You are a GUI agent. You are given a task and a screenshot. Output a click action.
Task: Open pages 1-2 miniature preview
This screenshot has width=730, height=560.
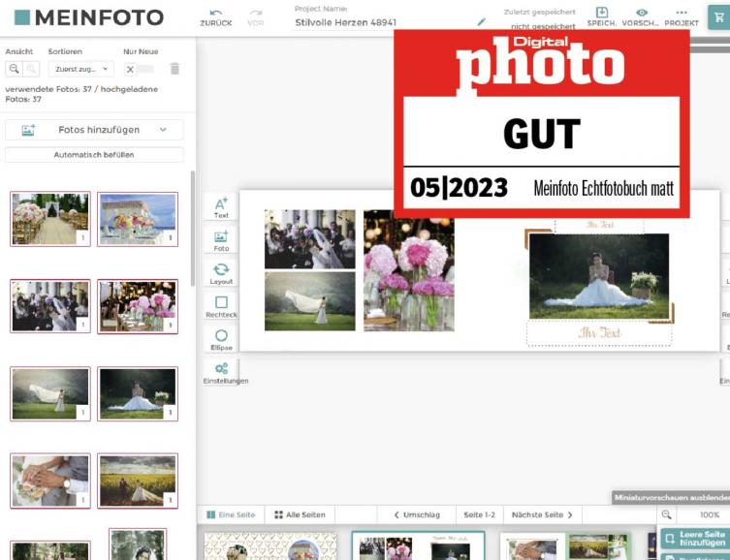pos(418,546)
